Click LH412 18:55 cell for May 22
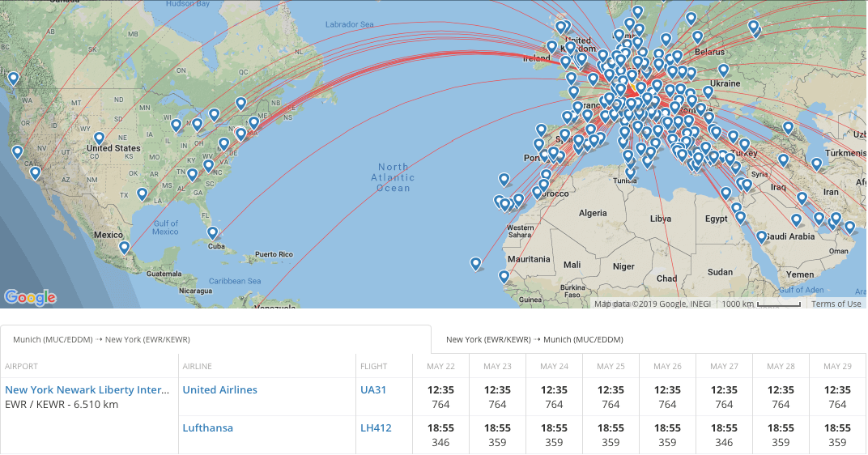The width and height of the screenshot is (868, 455). point(440,435)
